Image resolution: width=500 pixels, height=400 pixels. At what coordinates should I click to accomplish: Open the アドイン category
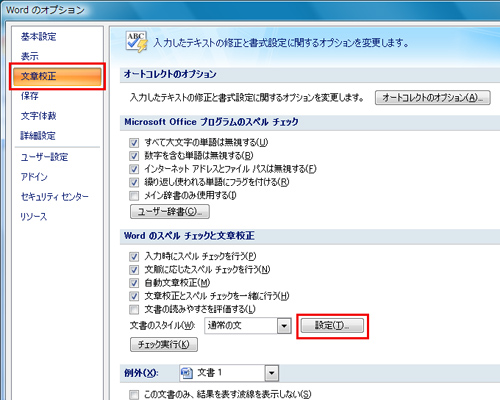point(34,177)
